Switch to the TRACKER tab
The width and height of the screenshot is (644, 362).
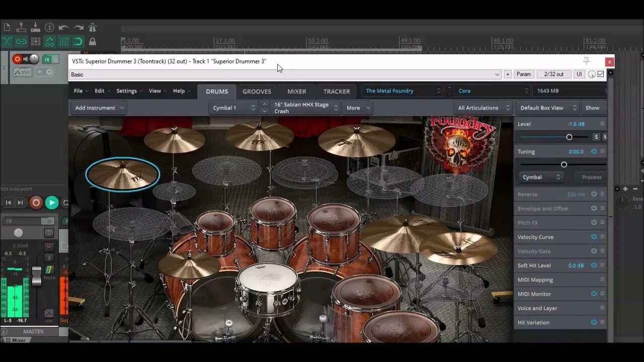[x=337, y=92]
